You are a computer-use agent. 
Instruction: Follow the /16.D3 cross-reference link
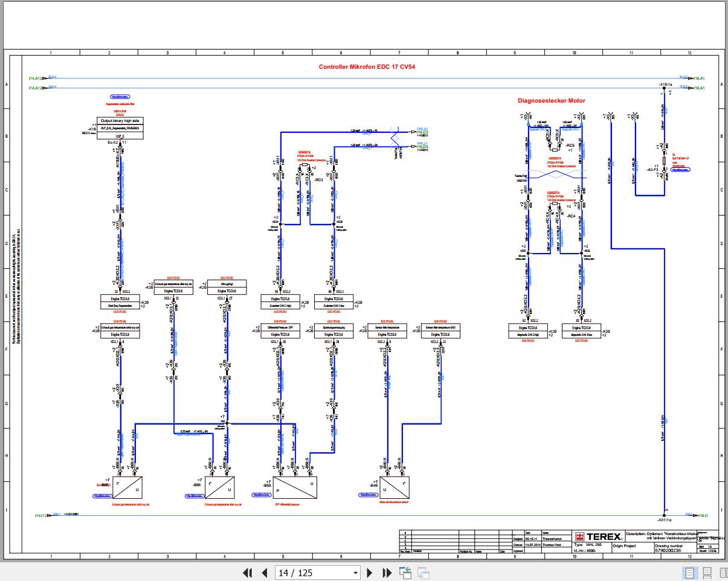tap(422, 147)
